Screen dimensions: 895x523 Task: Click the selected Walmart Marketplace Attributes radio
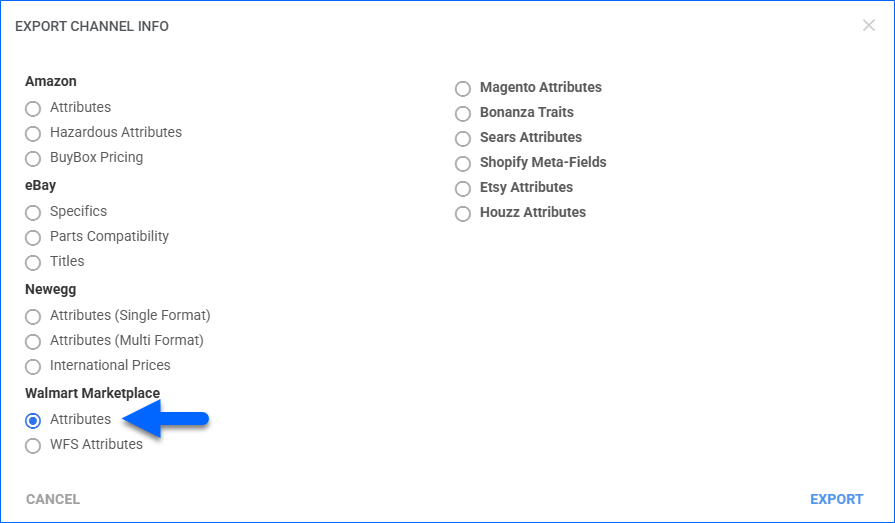click(33, 420)
